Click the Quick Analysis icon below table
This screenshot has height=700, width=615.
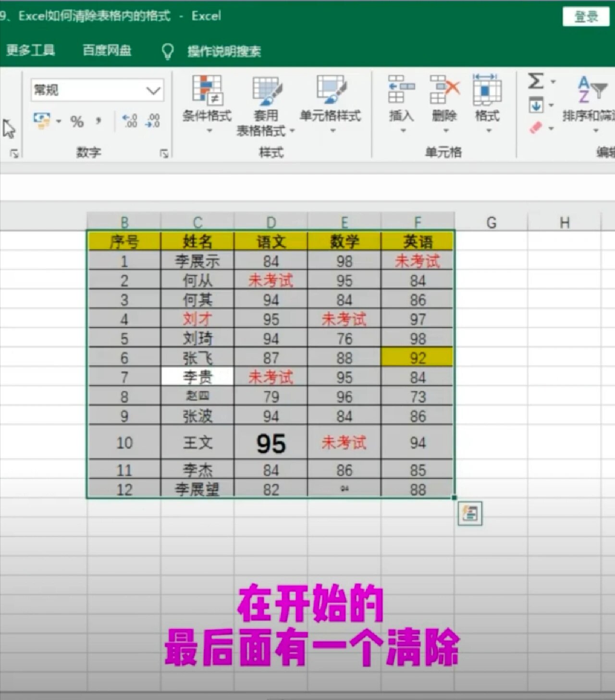(x=470, y=514)
